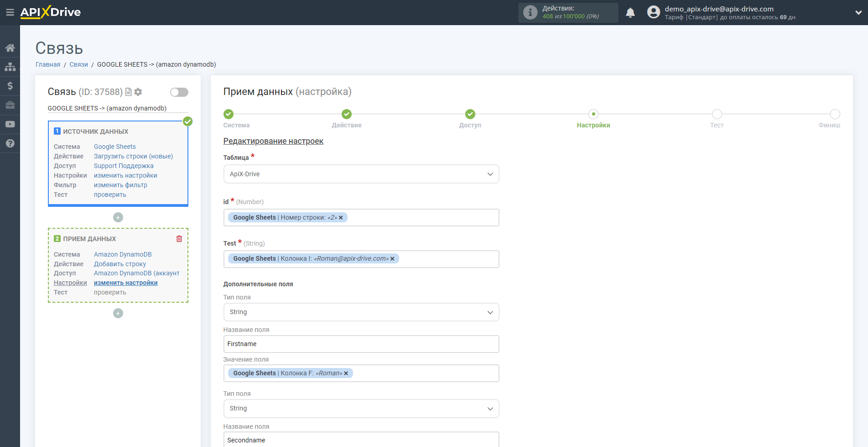Remove the Колонка I tag
Viewport: 868px width, 447px height.
click(392, 259)
